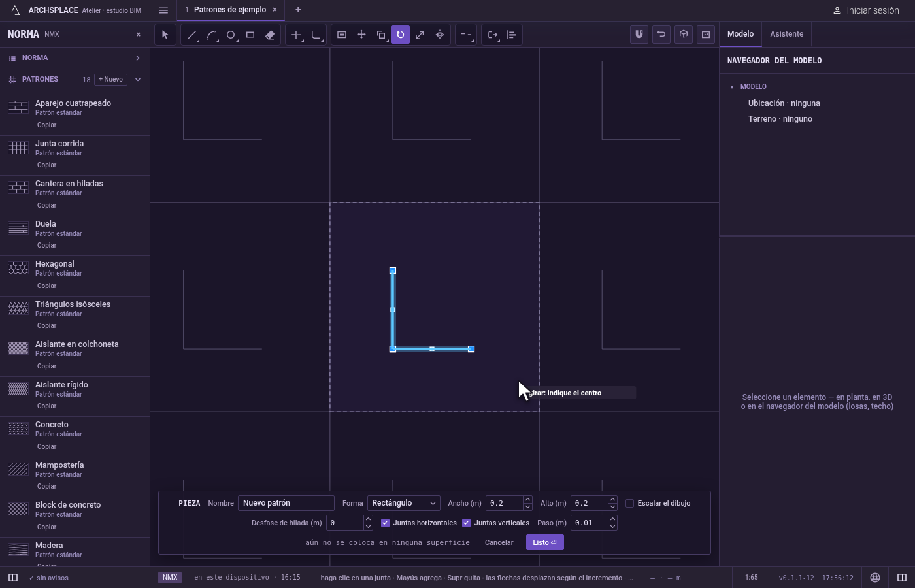Open the dashed line style dropdown
Viewport: 915px width, 588px height.
pyautogui.click(x=465, y=35)
